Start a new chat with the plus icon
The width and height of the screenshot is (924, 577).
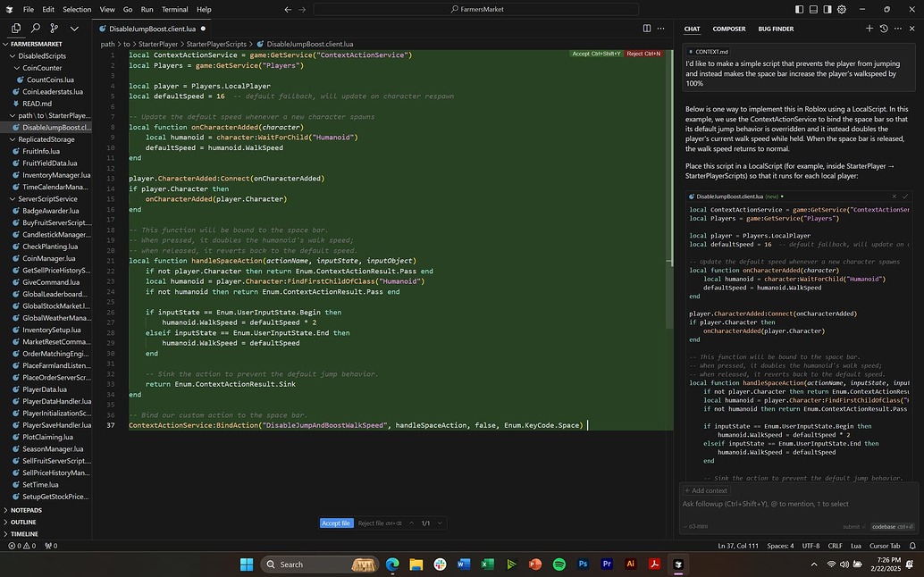(869, 29)
